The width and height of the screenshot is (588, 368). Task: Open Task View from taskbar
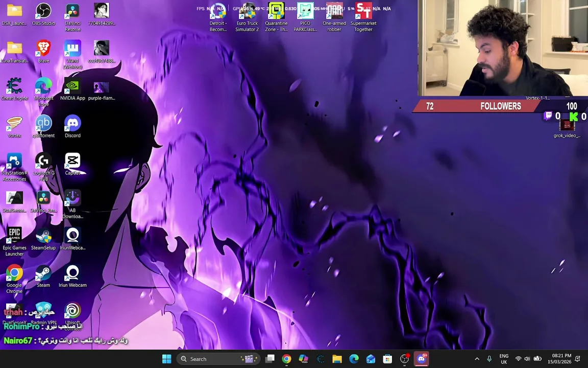tap(270, 359)
